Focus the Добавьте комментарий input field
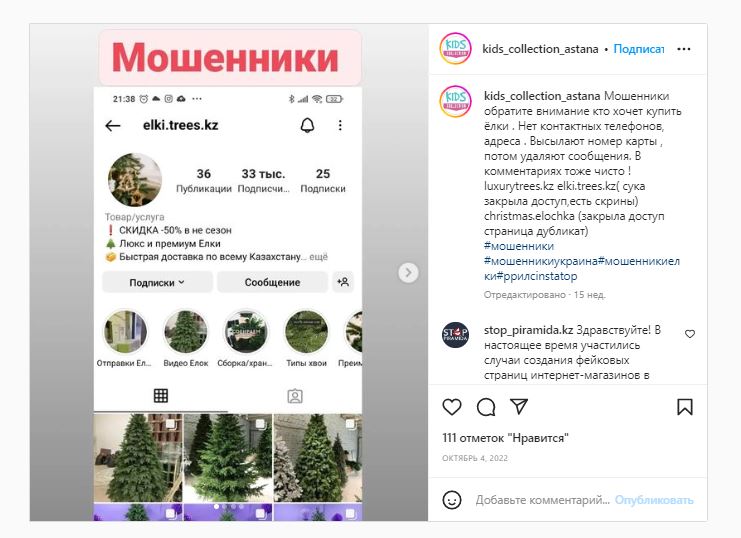741x538 pixels. tap(543, 500)
